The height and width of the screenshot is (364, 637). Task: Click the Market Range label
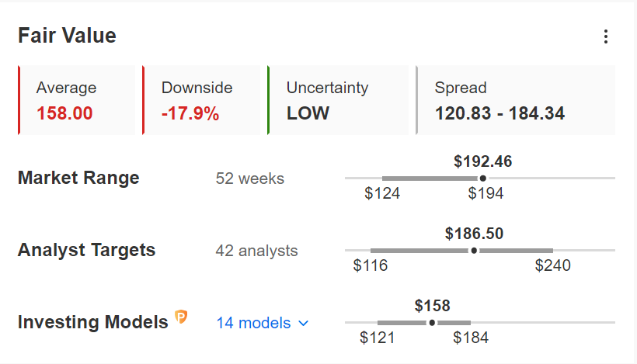[78, 179]
